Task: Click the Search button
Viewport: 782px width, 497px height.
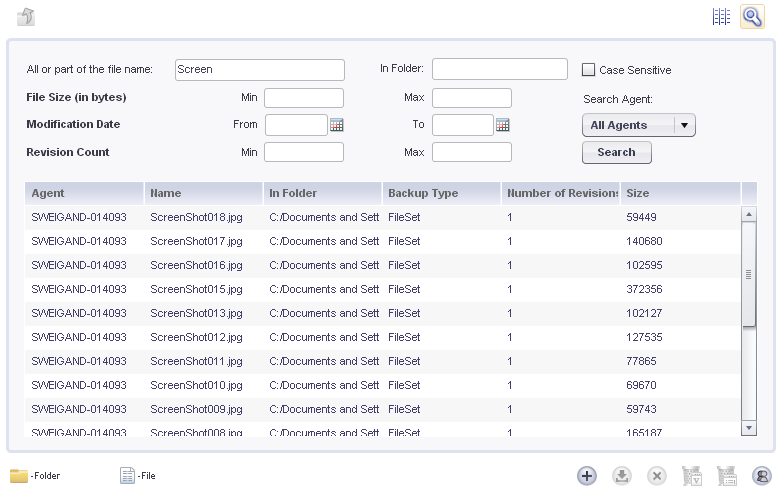Action: point(617,153)
